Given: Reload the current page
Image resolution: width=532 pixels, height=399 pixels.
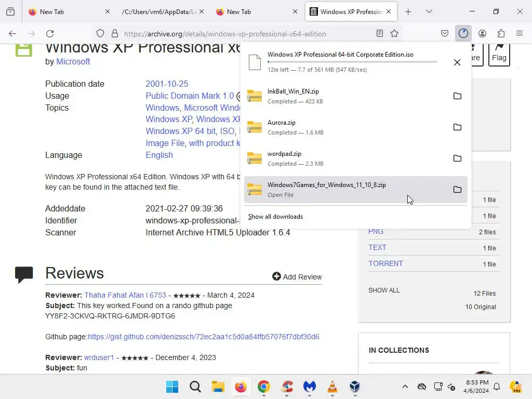Looking at the screenshot, I should point(50,34).
